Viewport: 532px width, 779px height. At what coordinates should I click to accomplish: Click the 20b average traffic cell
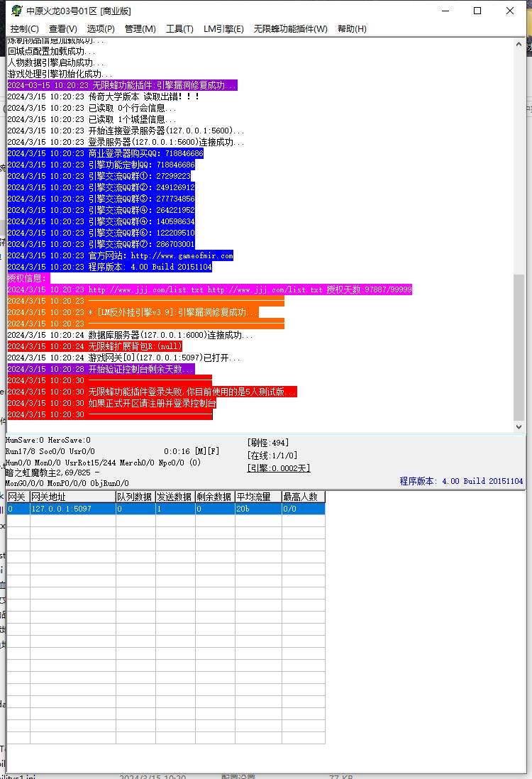[x=257, y=509]
